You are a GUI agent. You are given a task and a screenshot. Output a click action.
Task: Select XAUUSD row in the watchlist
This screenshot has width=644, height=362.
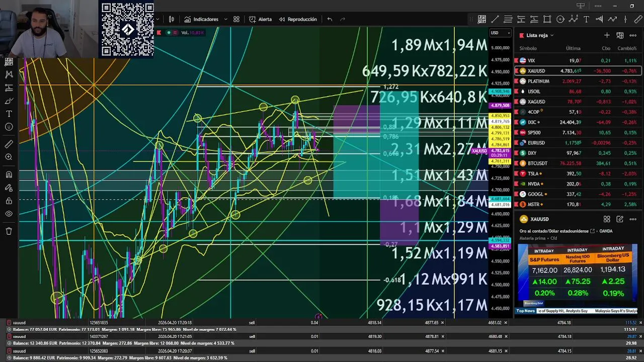coord(578,71)
